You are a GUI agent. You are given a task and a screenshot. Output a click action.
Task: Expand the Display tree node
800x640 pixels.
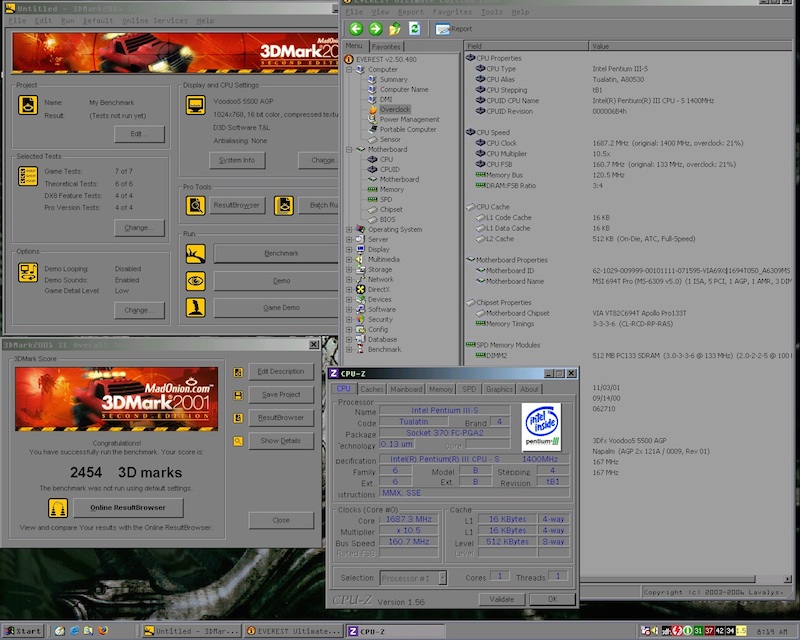pyautogui.click(x=349, y=250)
